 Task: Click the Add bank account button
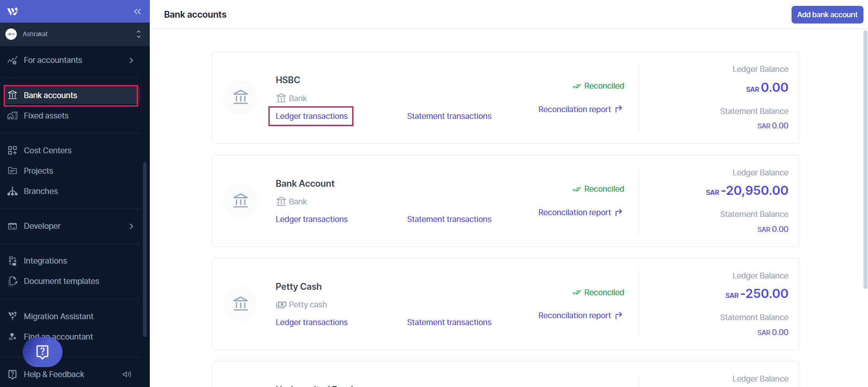click(827, 14)
